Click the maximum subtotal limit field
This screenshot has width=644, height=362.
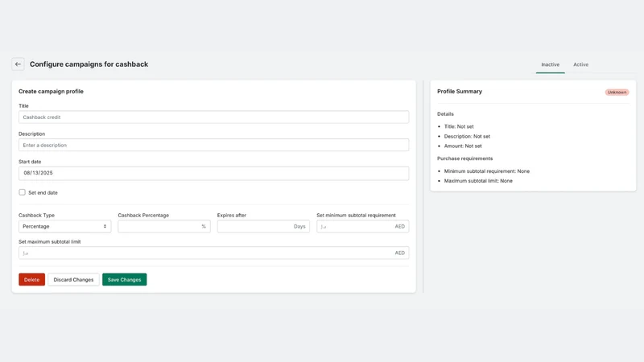tap(213, 253)
